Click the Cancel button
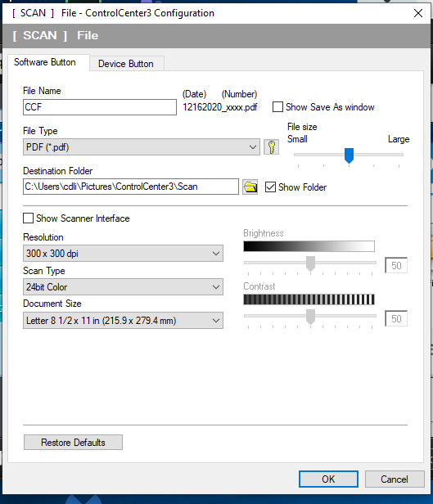433x504 pixels. pyautogui.click(x=395, y=479)
